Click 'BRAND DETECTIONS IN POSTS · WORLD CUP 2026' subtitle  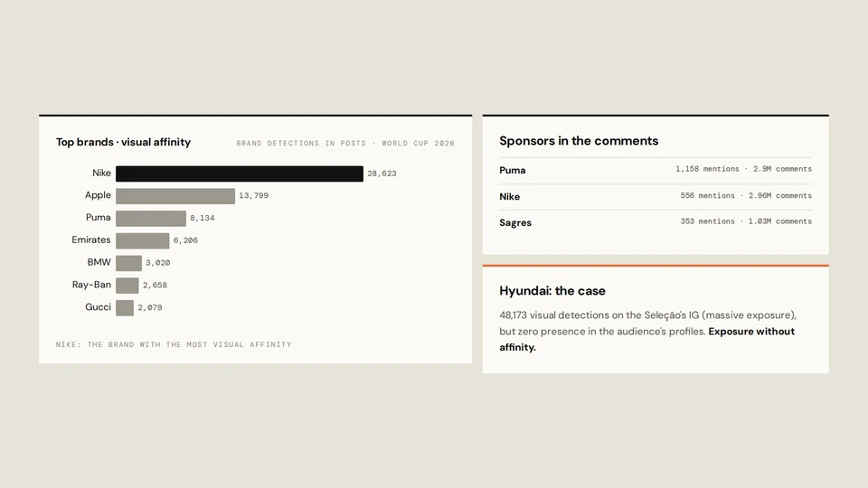tap(345, 144)
